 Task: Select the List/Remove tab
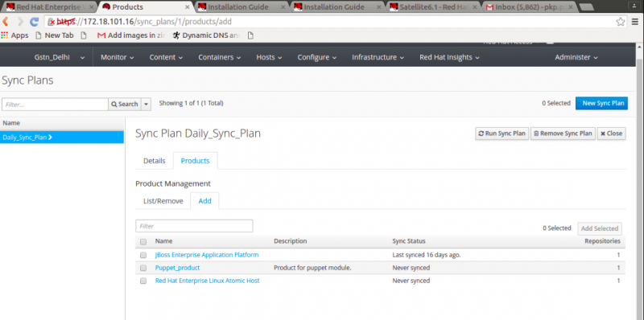coord(163,201)
